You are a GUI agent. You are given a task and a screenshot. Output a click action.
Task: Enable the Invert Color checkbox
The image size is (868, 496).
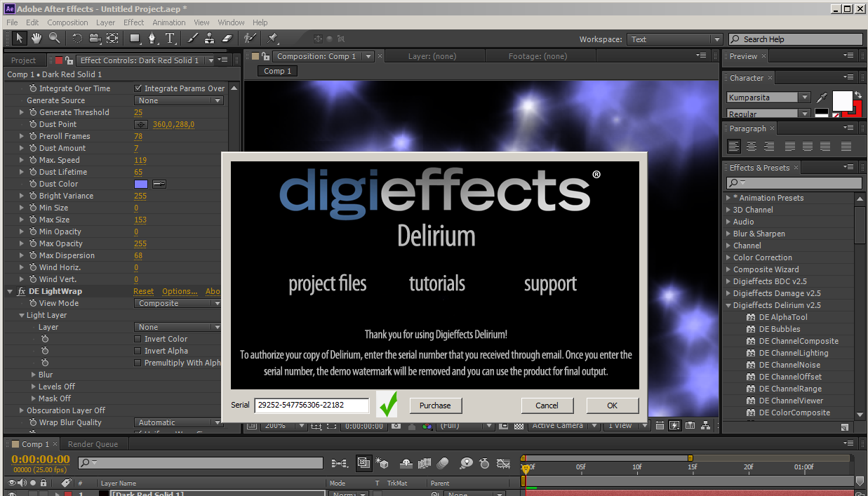[138, 339]
